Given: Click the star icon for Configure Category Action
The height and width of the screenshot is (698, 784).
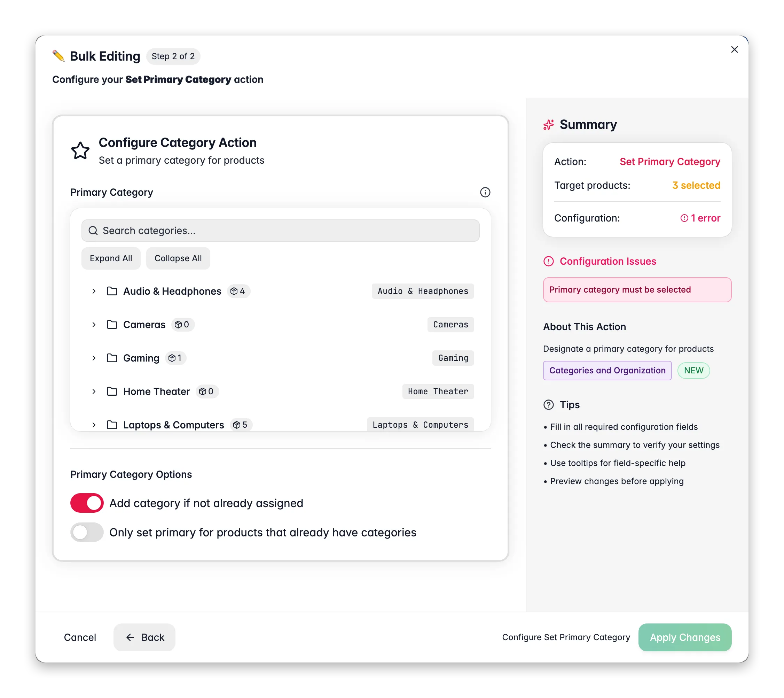Looking at the screenshot, I should pyautogui.click(x=80, y=150).
